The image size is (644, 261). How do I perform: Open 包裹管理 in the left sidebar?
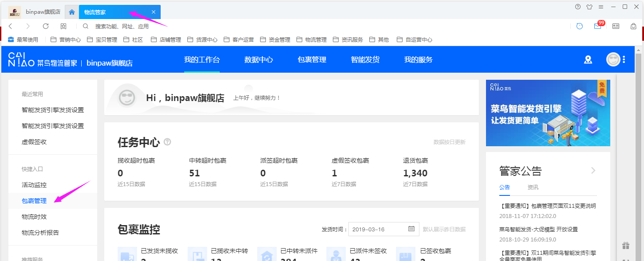click(34, 201)
